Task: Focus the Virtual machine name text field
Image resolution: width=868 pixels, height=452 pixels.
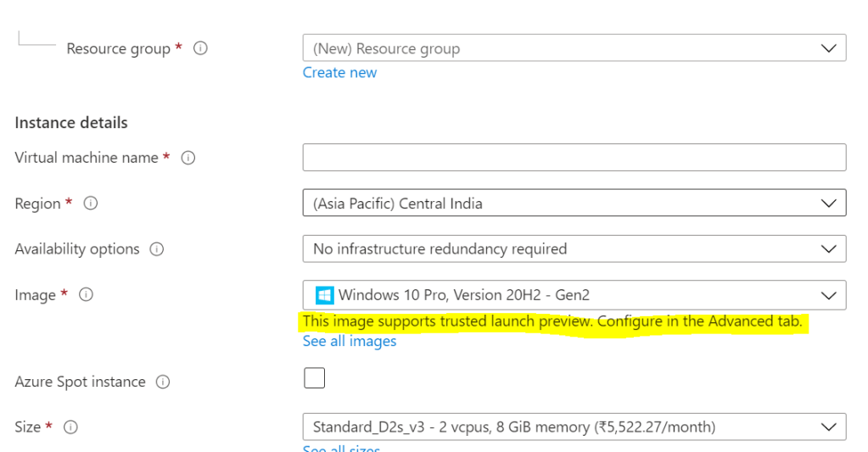Action: pos(574,158)
